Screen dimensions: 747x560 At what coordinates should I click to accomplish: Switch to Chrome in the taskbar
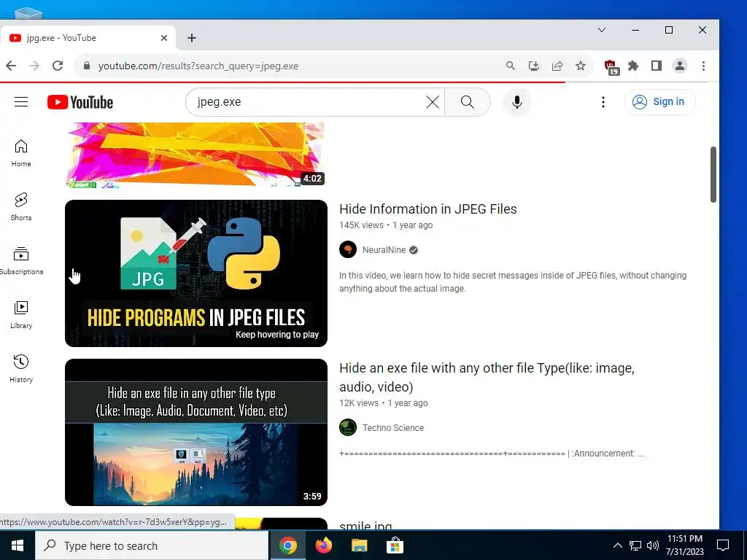tap(287, 545)
